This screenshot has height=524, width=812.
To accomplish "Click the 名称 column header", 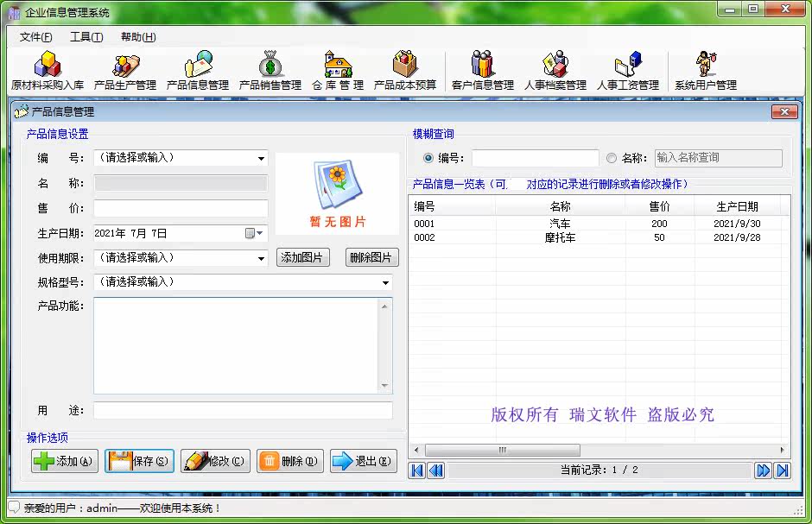I will click(x=561, y=207).
